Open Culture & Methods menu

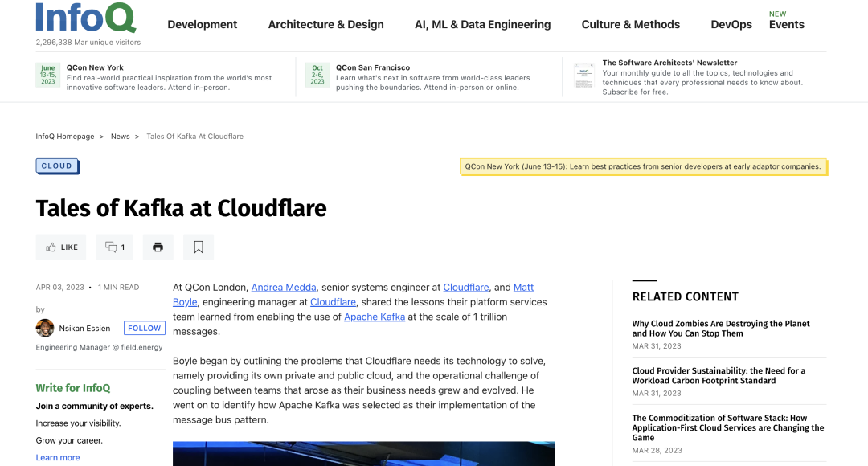[631, 24]
